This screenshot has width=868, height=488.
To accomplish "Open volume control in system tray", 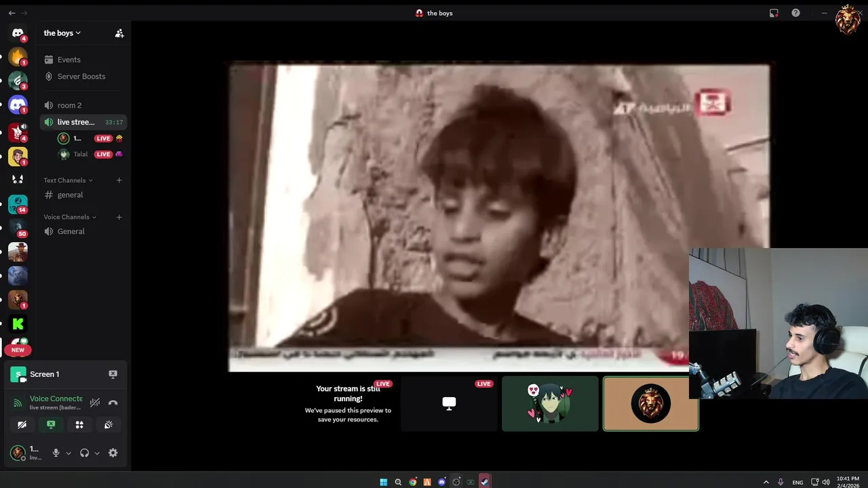I will [x=826, y=482].
